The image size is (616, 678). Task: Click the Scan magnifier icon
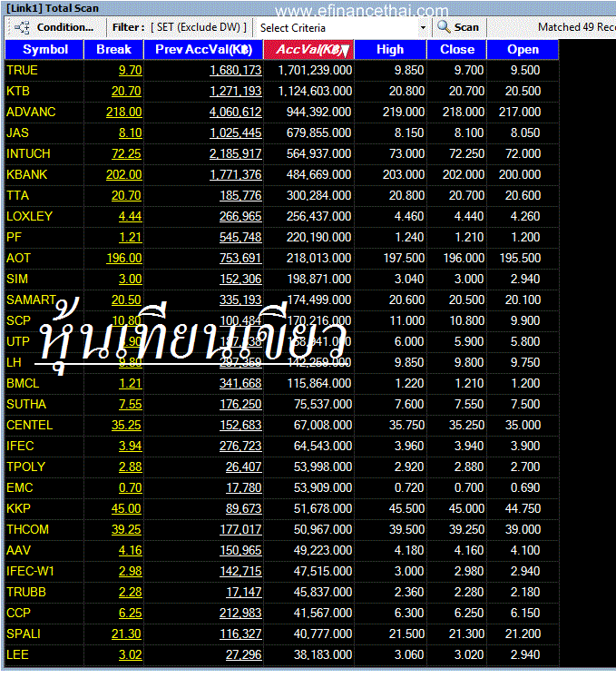tap(444, 27)
